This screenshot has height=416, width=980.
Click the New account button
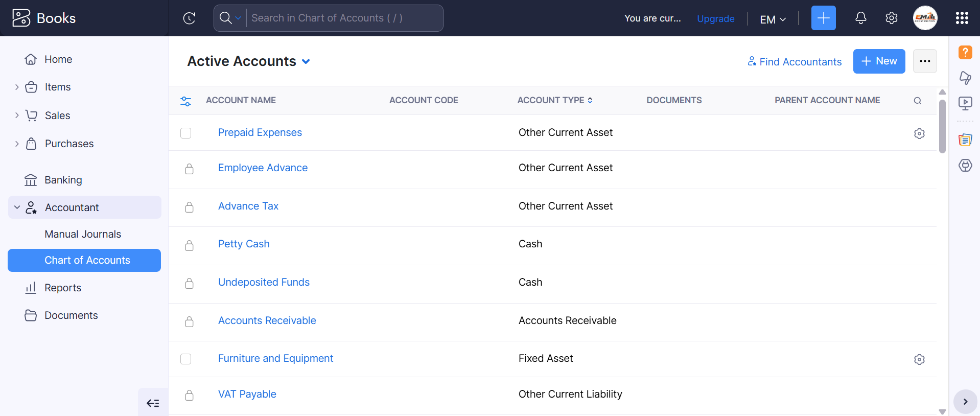879,61
